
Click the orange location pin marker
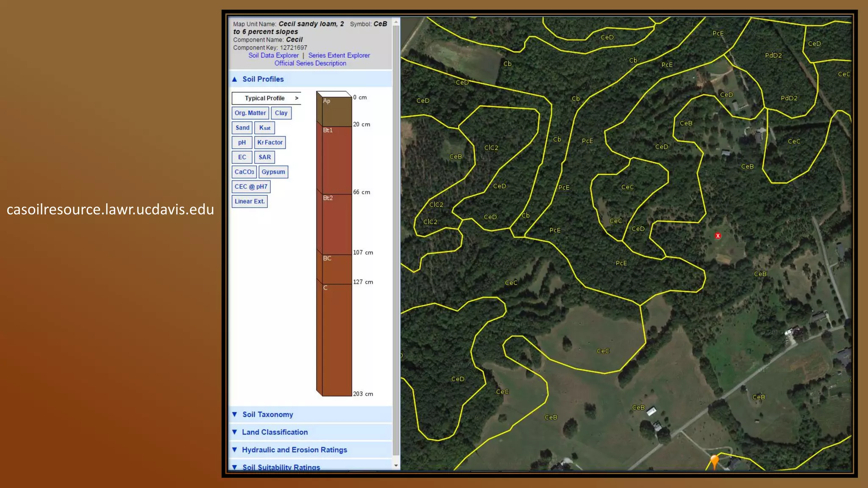(715, 460)
